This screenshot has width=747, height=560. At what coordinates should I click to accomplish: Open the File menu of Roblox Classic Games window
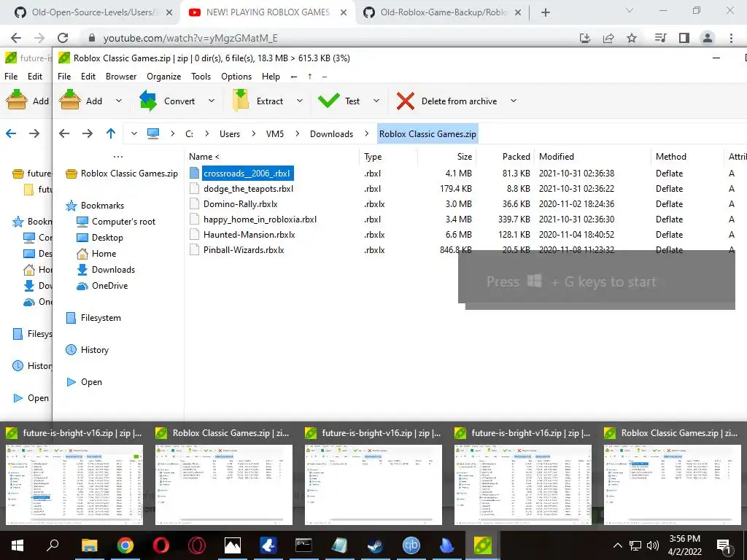point(64,76)
